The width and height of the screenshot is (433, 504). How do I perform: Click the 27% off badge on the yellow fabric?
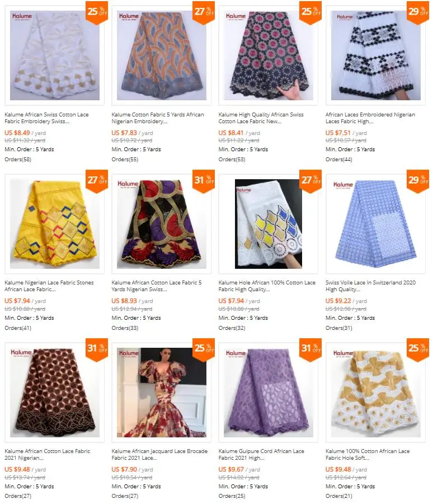(97, 181)
